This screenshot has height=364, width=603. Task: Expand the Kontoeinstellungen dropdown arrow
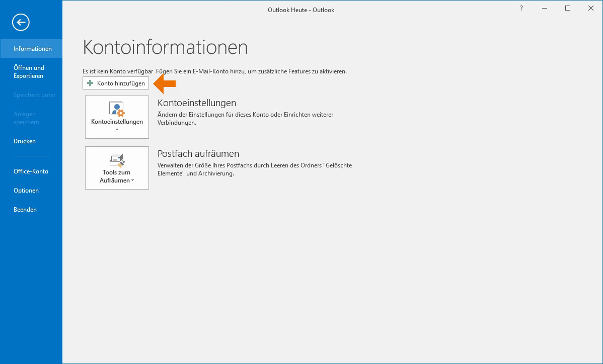coord(117,130)
